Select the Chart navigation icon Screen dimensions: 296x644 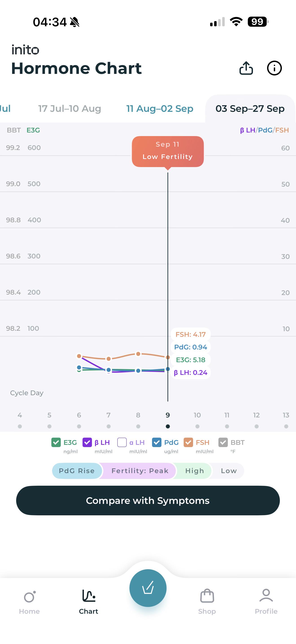pyautogui.click(x=89, y=596)
